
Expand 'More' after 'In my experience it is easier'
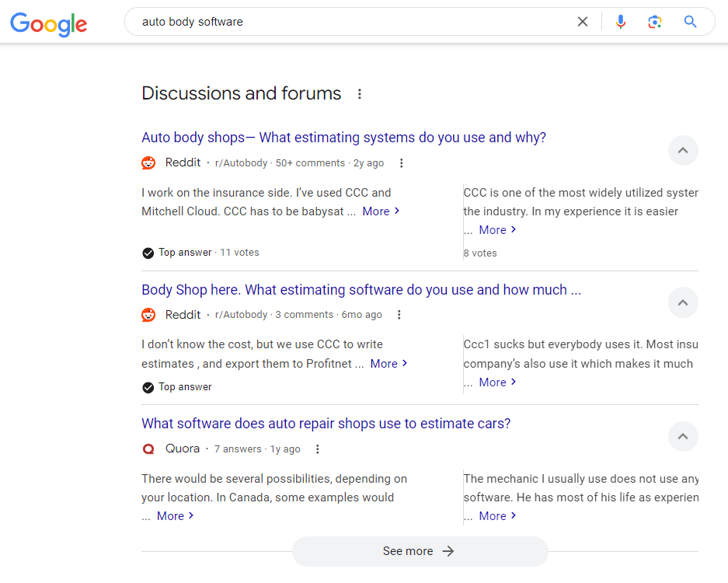click(x=497, y=230)
